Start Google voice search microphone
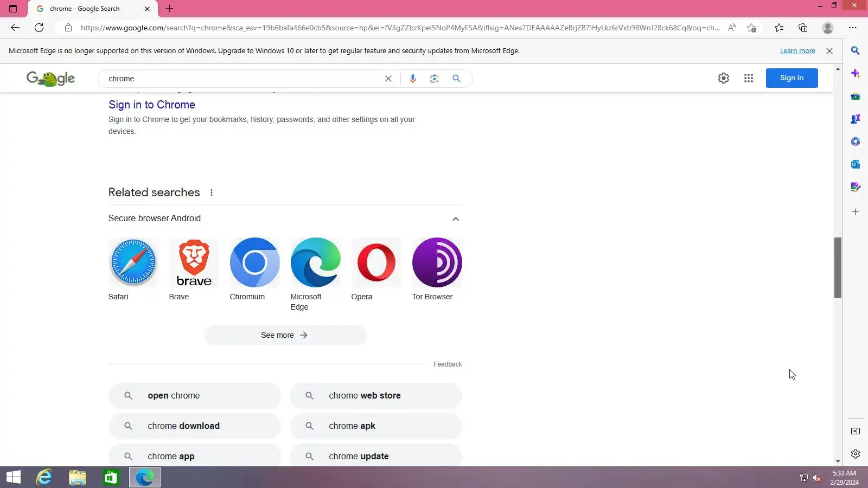Viewport: 868px width, 488px height. tap(413, 79)
